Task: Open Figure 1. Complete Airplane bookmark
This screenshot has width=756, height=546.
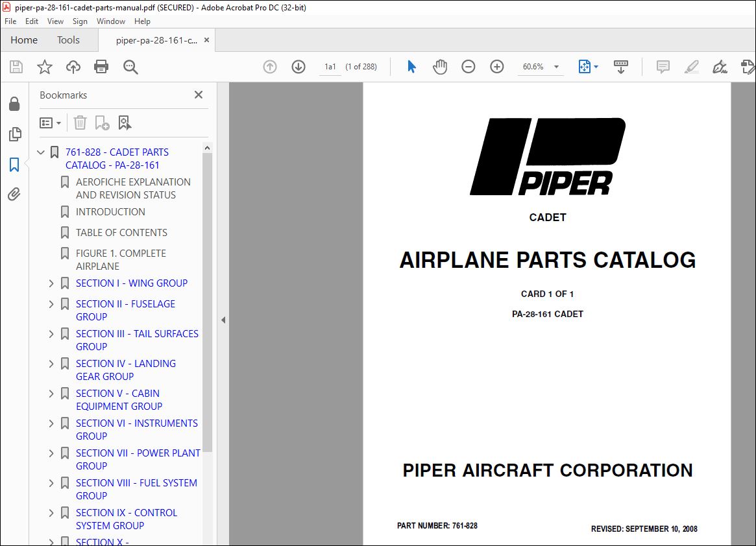Action: tap(121, 260)
